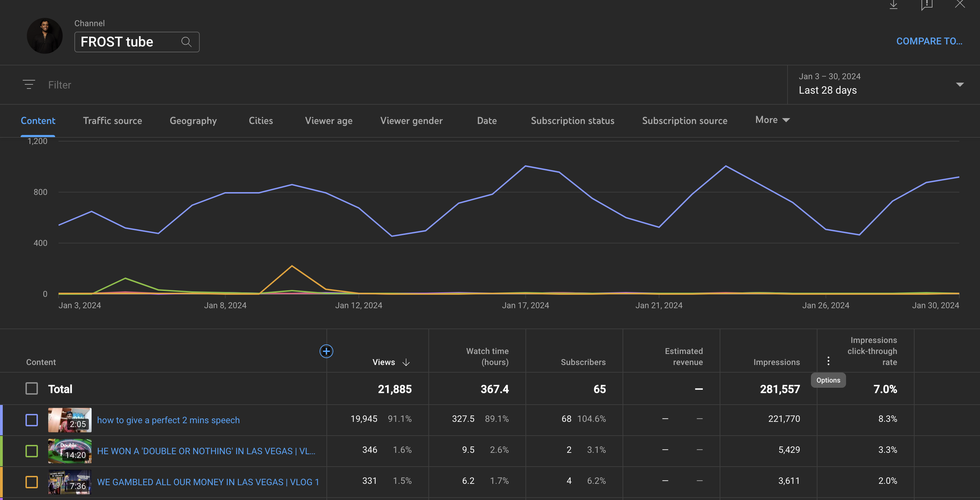Sort by the Impressions column header
Screen dimensions: 980x500
tap(776, 362)
